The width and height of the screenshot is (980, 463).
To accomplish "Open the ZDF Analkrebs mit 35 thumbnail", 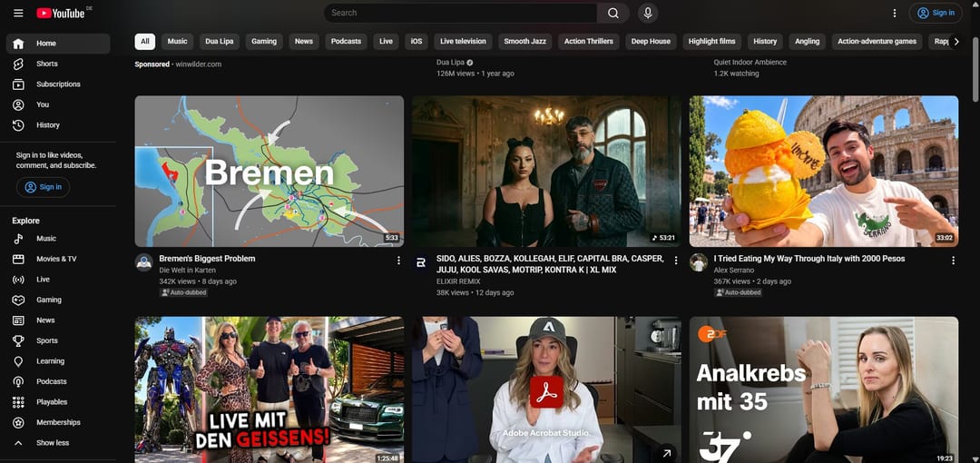I will pyautogui.click(x=824, y=389).
